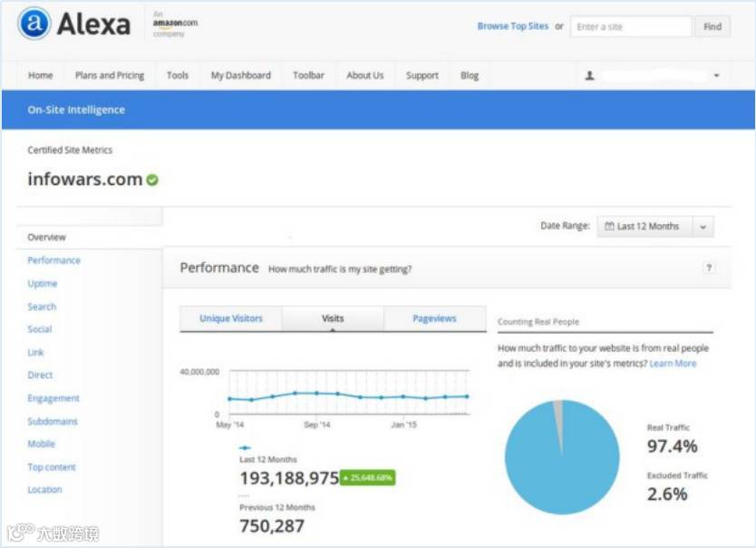756x548 pixels.
Task: Open Mobile in the sidebar
Action: coord(41,444)
